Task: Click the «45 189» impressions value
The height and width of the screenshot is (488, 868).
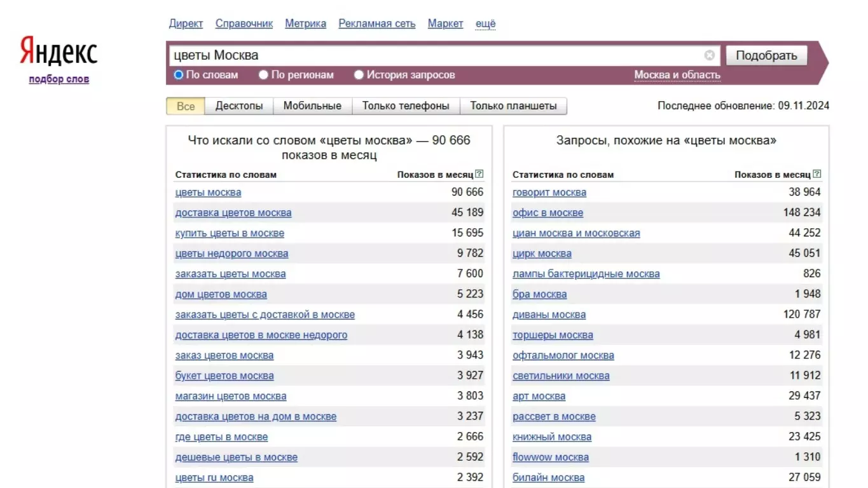Action: 467,212
